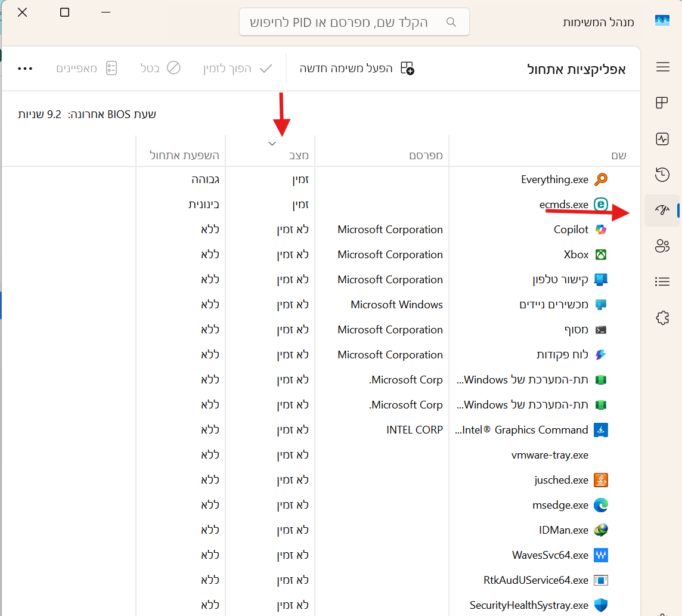Click the הפעל משימה חדשה button
Screen dimensions: 682x616
[356, 68]
